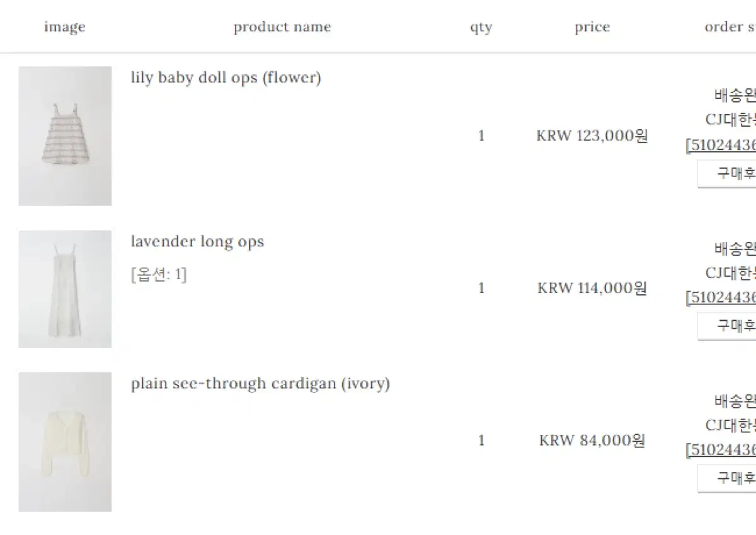The width and height of the screenshot is (756, 535).
Task: Click the review button for lily dress
Action: click(726, 174)
